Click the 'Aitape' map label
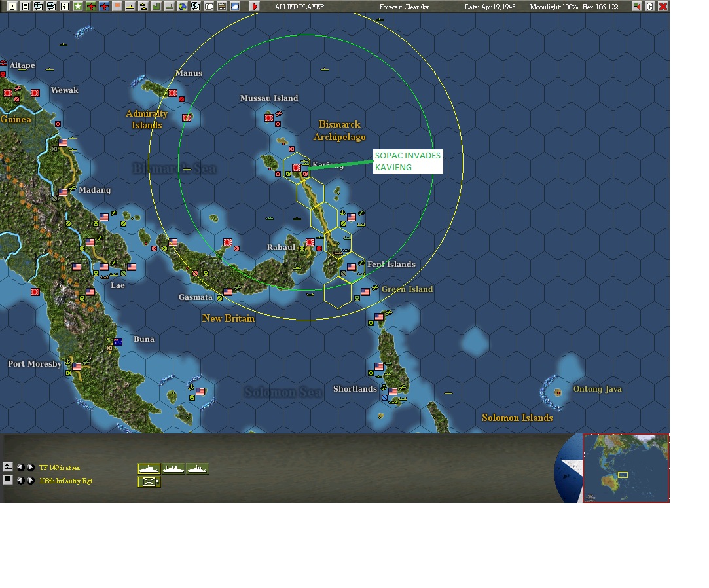 point(22,65)
